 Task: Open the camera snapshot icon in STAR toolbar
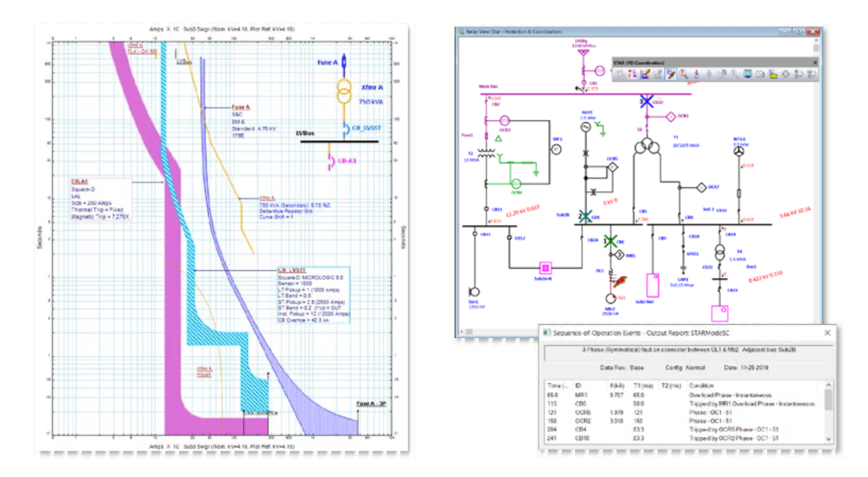click(x=747, y=75)
